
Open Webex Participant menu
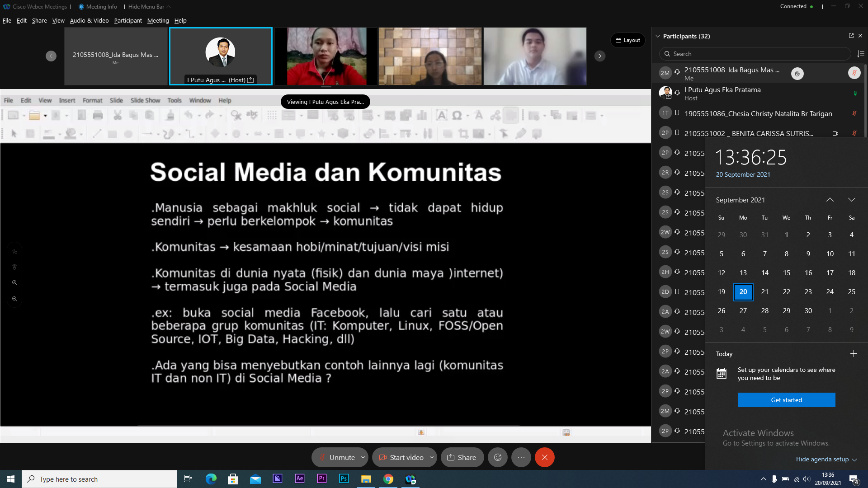pyautogui.click(x=128, y=20)
